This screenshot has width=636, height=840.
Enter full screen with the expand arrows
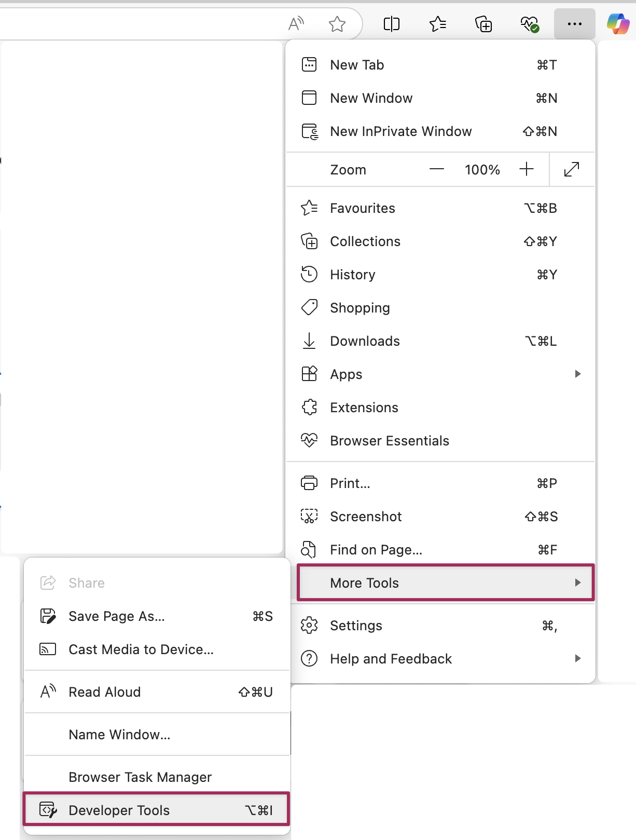(x=572, y=169)
